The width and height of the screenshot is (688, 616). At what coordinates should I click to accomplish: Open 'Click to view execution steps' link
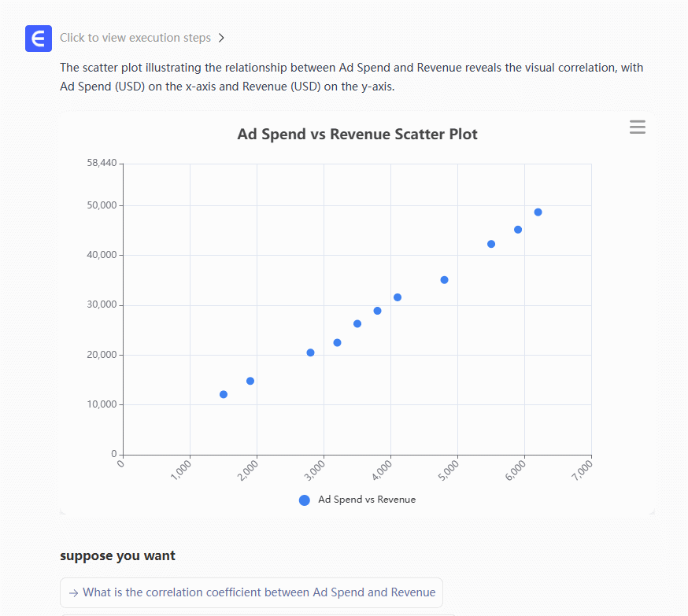(135, 38)
